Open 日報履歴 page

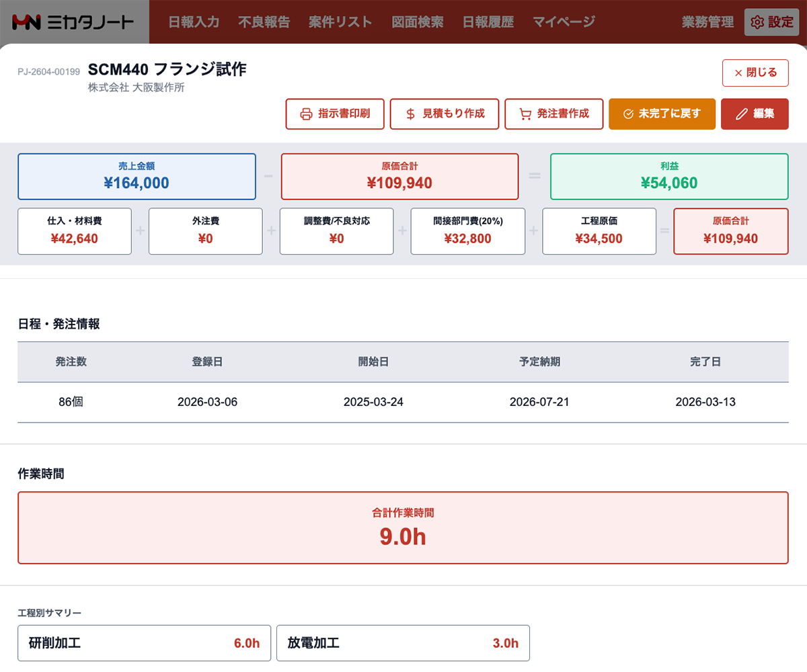488,22
